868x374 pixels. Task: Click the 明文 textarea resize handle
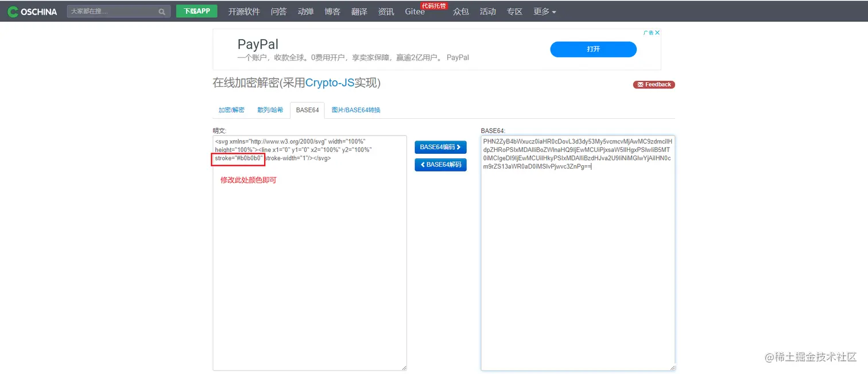tap(404, 368)
